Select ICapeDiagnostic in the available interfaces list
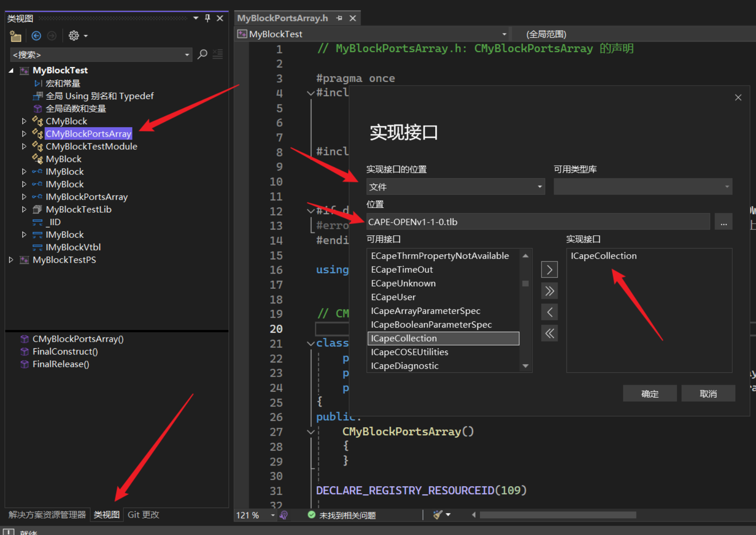Image resolution: width=756 pixels, height=535 pixels. tap(404, 366)
